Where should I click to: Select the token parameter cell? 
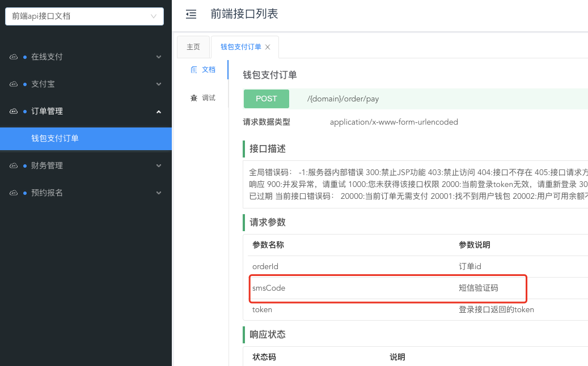[262, 310]
